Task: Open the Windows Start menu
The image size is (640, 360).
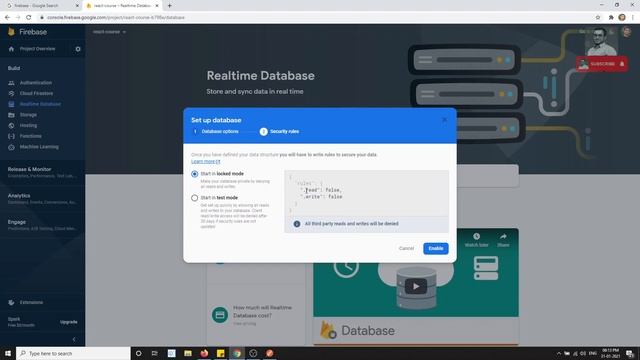Action: [x=8, y=353]
